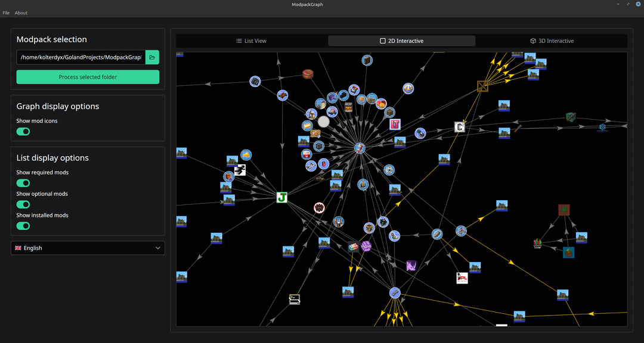Open the English language dropdown
The width and height of the screenshot is (644, 343).
coord(88,248)
